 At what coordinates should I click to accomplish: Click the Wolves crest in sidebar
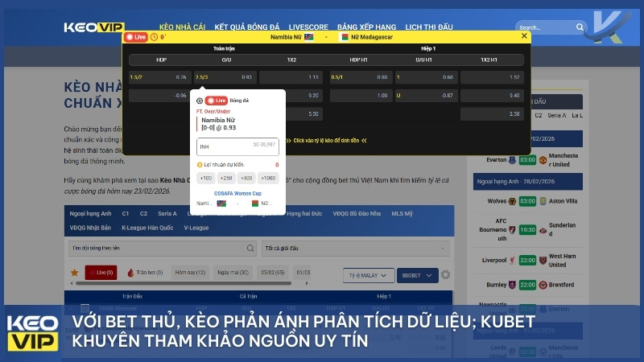tap(512, 201)
